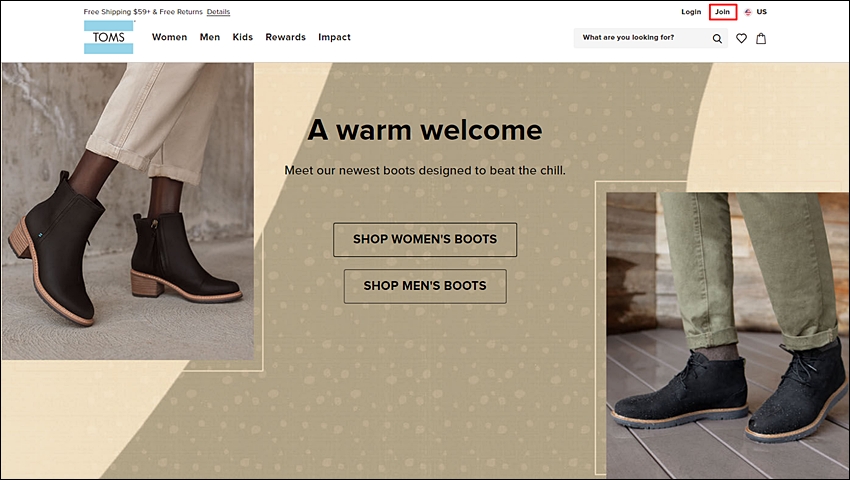Click the men's black chukka boots photo
The height and width of the screenshot is (480, 850).
pos(727,335)
